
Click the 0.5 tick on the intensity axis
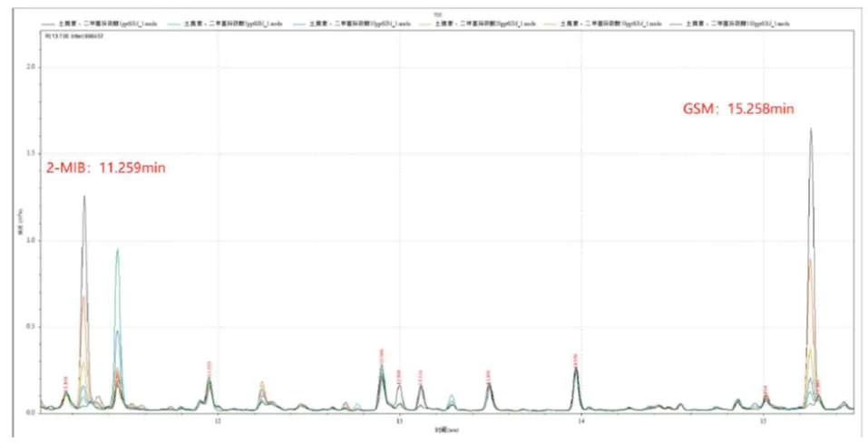(32, 326)
